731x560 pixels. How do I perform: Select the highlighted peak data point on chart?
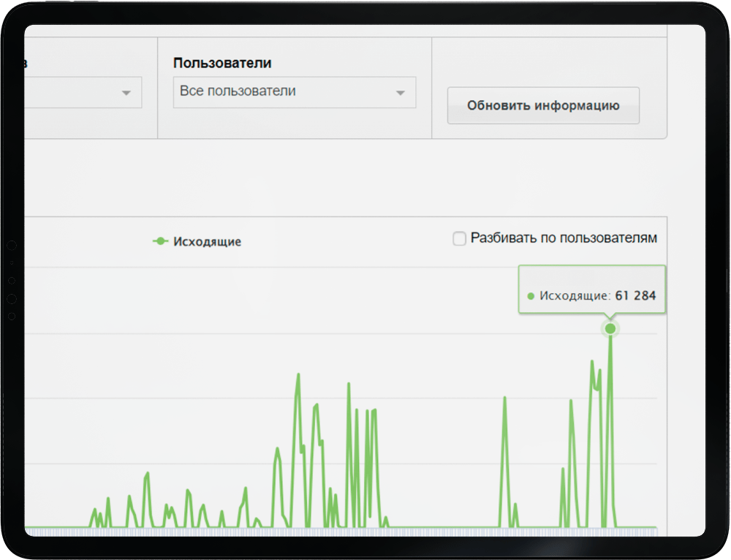click(610, 329)
